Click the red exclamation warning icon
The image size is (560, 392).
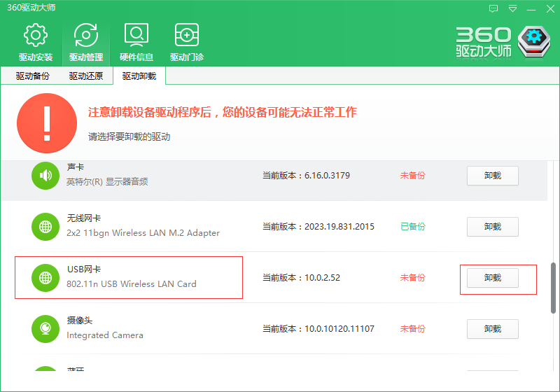click(x=47, y=123)
